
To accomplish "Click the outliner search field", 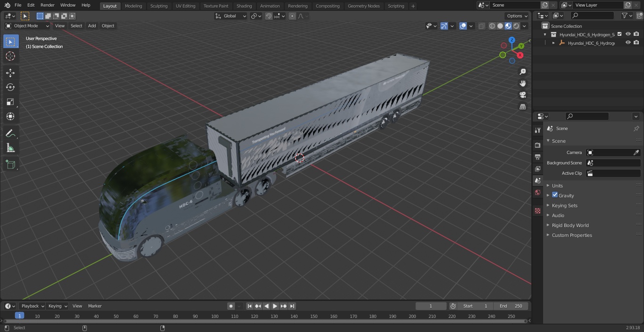I will pos(592,16).
